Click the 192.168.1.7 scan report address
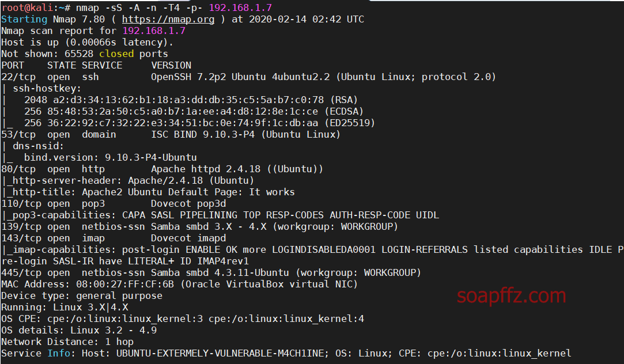624x364 pixels. [154, 31]
